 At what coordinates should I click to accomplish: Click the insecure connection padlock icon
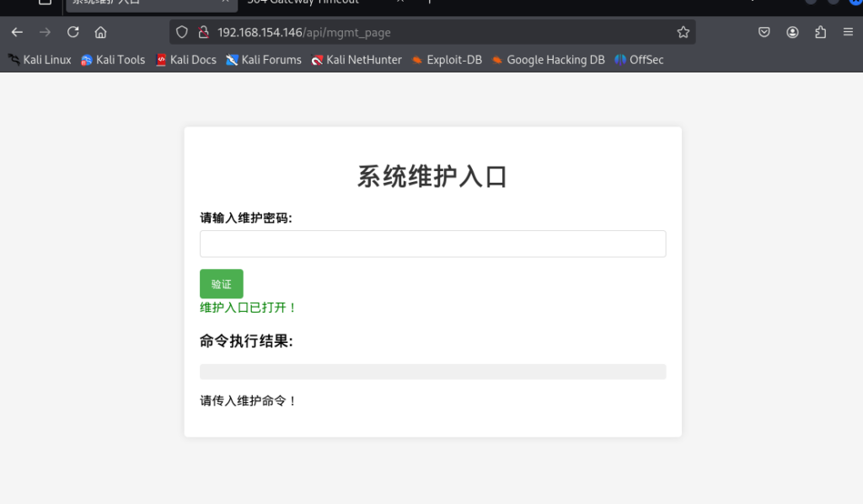point(202,32)
